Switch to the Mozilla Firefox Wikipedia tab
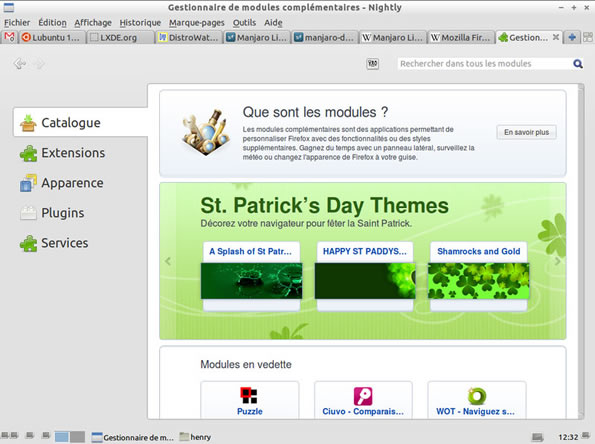 point(461,37)
